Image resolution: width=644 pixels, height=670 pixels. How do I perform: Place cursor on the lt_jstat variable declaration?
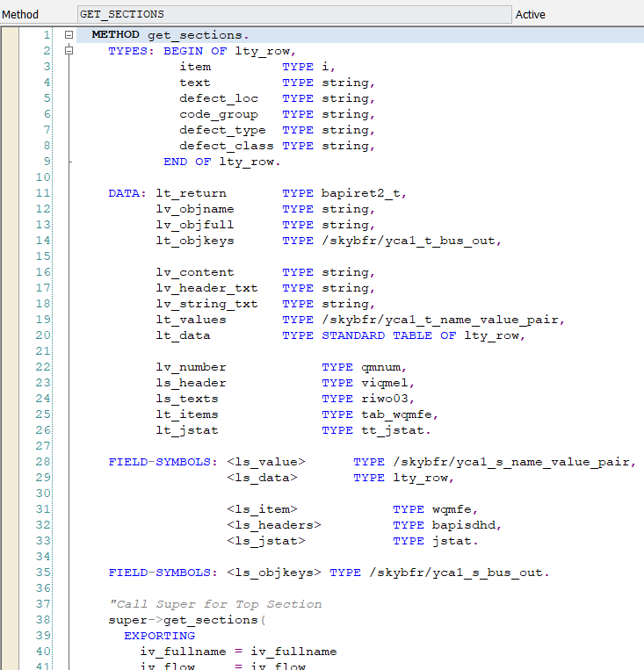click(187, 430)
